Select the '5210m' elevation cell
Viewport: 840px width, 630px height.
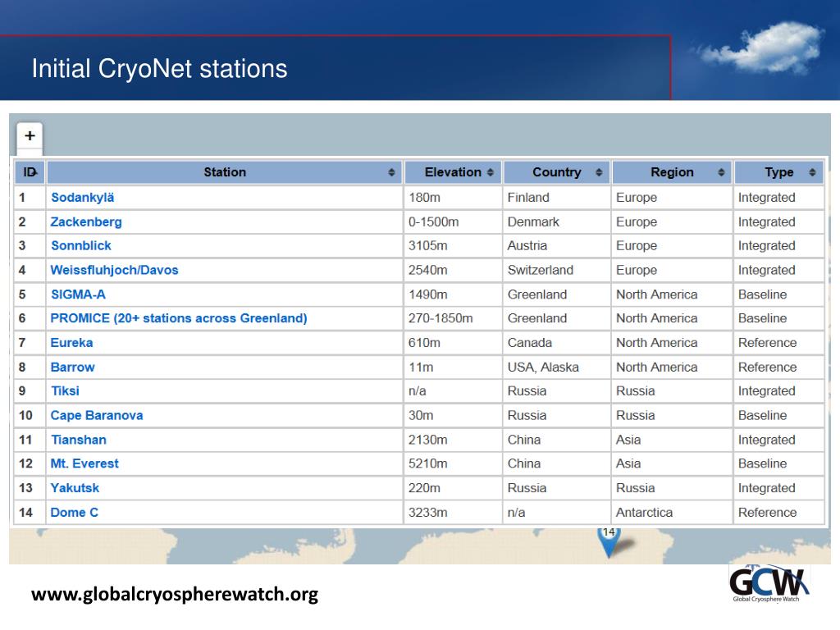[x=452, y=463]
